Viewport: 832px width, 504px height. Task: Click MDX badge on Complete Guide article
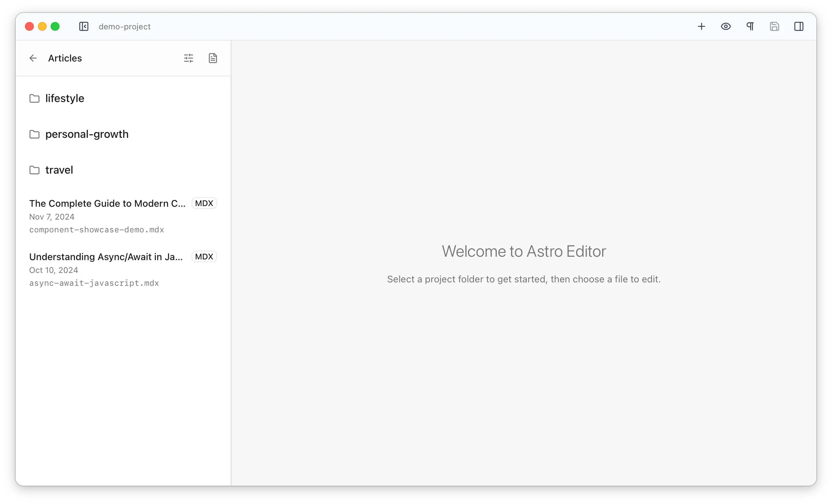coord(204,203)
